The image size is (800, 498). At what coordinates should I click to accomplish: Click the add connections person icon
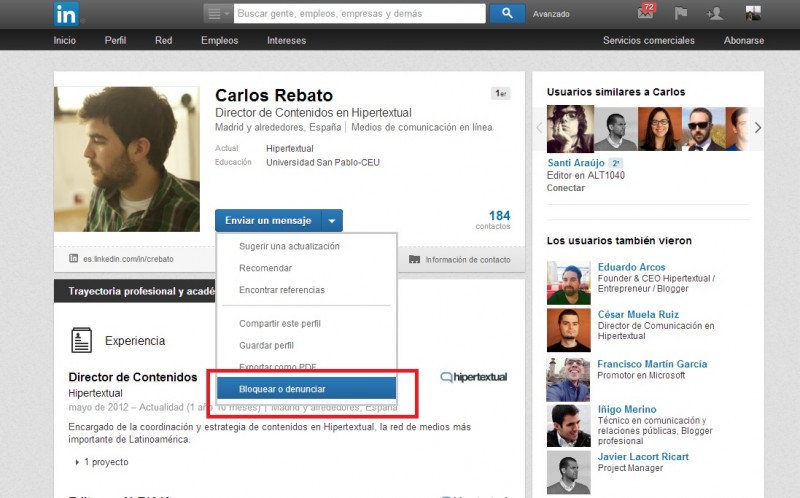click(715, 13)
